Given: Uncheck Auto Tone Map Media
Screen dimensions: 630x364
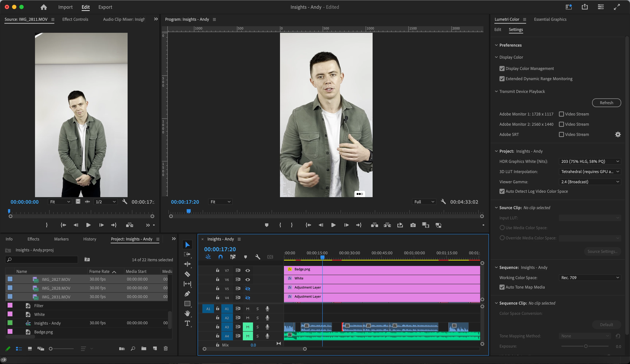Looking at the screenshot, I should [x=502, y=287].
